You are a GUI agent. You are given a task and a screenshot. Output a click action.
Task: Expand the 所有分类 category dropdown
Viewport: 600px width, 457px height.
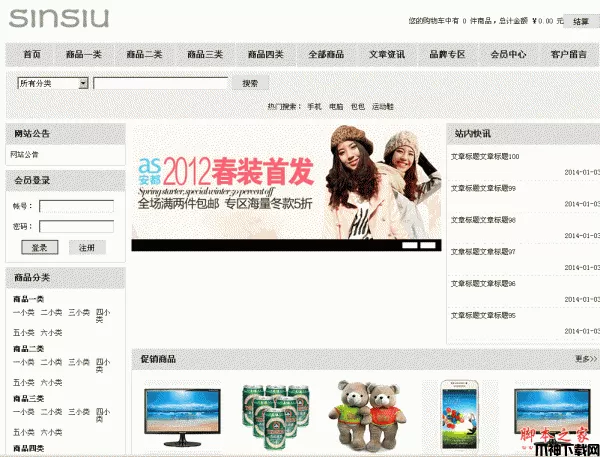click(53, 83)
